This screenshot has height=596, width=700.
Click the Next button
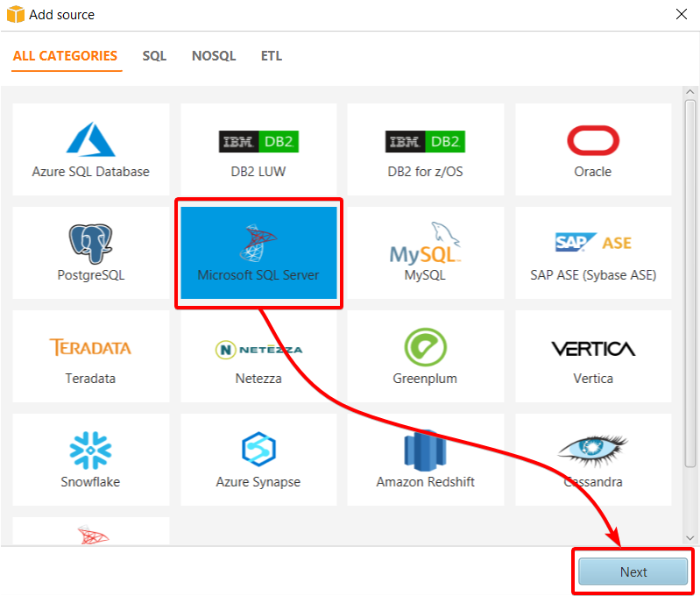(x=633, y=571)
